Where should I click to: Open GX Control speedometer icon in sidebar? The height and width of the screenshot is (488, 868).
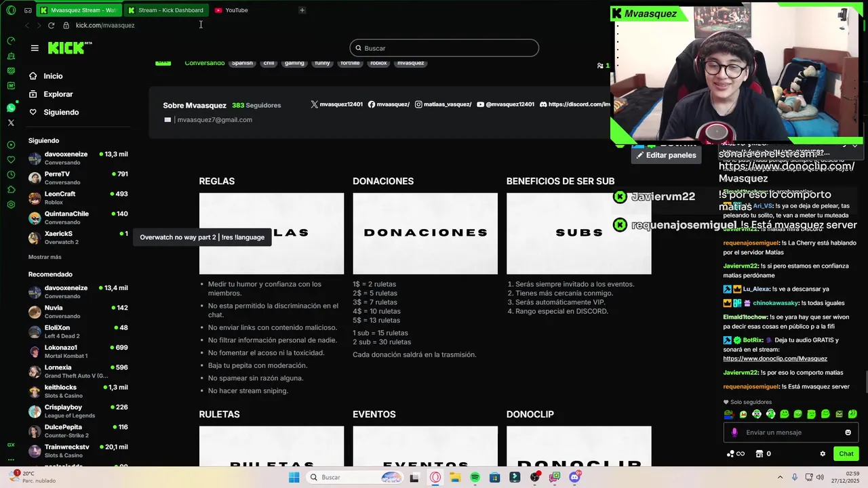(x=11, y=41)
